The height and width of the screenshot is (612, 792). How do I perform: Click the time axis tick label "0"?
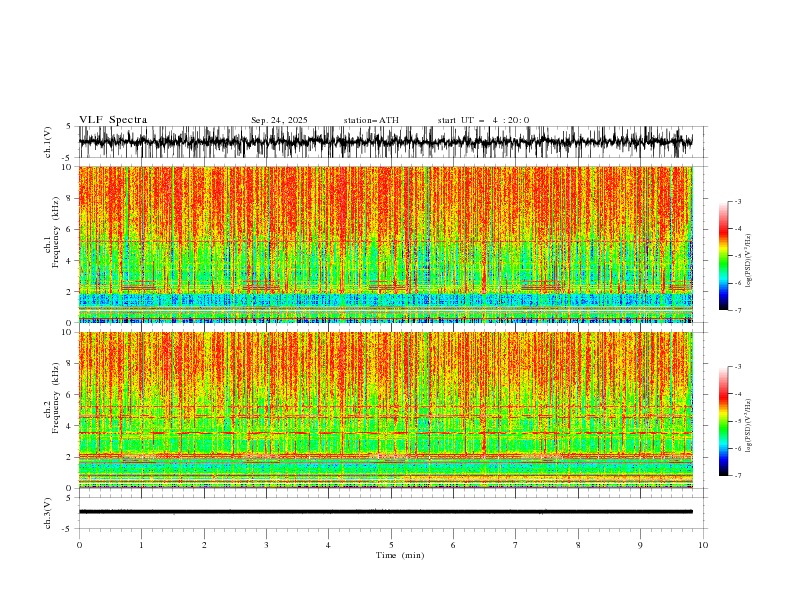[x=79, y=545]
